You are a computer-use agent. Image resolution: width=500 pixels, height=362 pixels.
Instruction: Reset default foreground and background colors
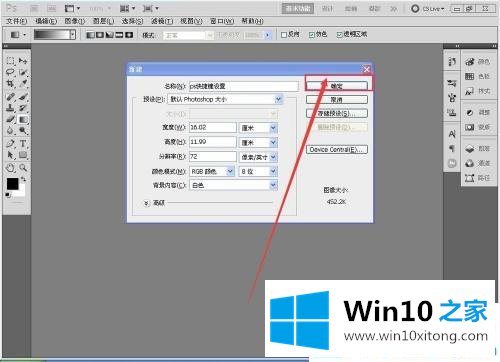8,195
